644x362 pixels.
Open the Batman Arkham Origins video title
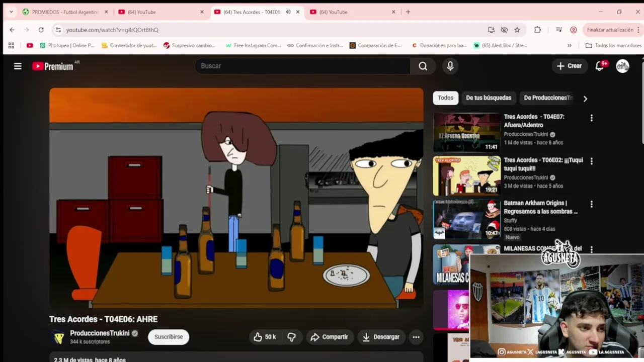pyautogui.click(x=541, y=207)
